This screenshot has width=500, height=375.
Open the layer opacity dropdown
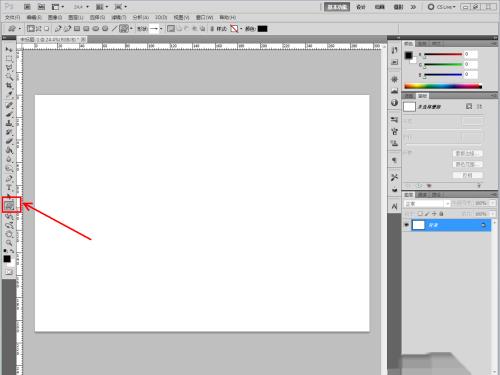[493, 203]
